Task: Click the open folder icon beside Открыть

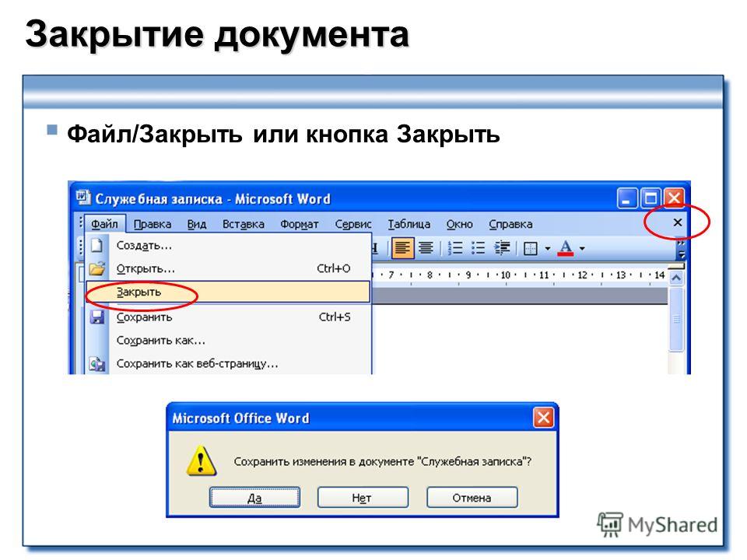Action: point(97,268)
